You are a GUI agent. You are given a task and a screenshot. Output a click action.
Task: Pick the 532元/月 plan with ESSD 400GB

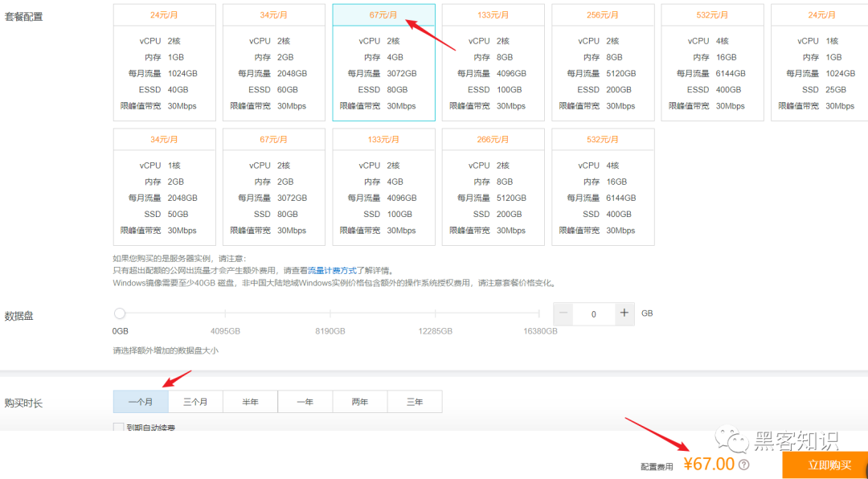(x=712, y=63)
